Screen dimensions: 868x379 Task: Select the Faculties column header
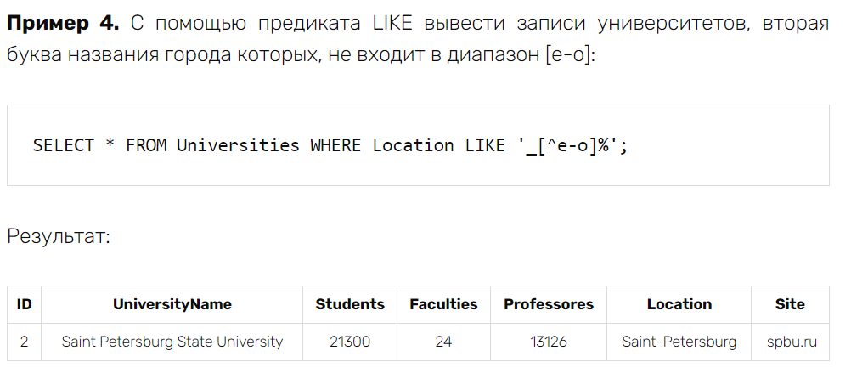[443, 304]
